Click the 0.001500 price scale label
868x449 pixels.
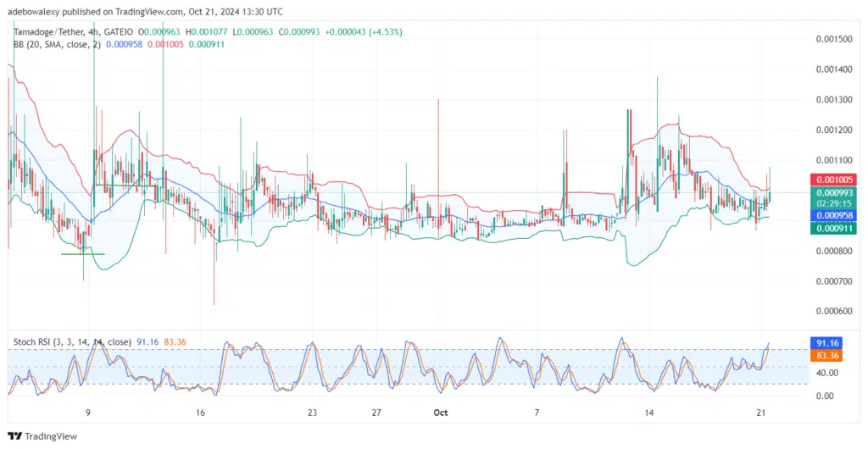pos(833,39)
